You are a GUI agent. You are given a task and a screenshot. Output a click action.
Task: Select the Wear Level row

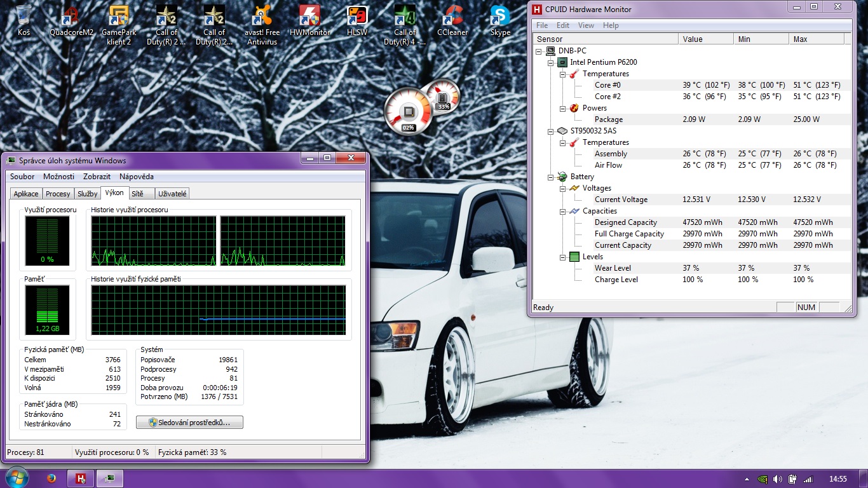613,268
